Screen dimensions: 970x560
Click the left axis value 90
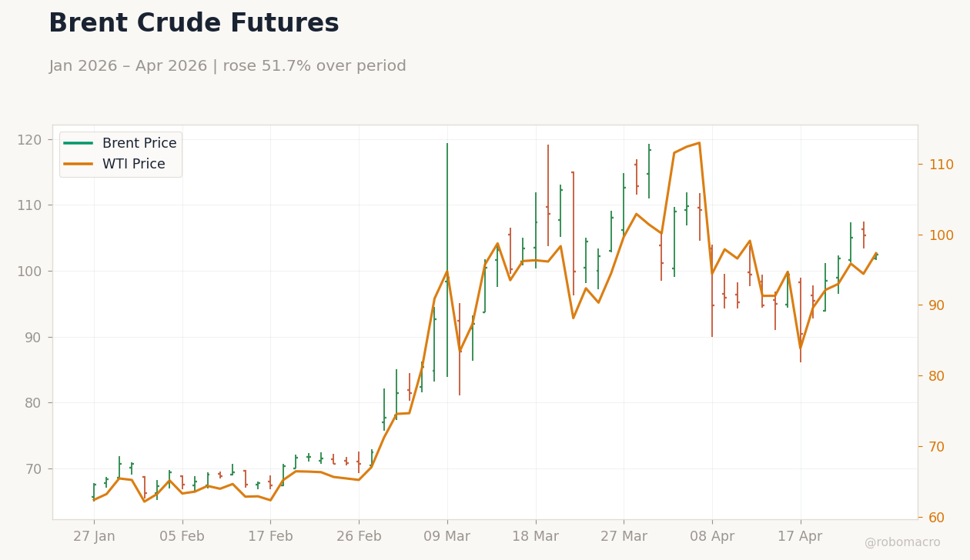[32, 338]
